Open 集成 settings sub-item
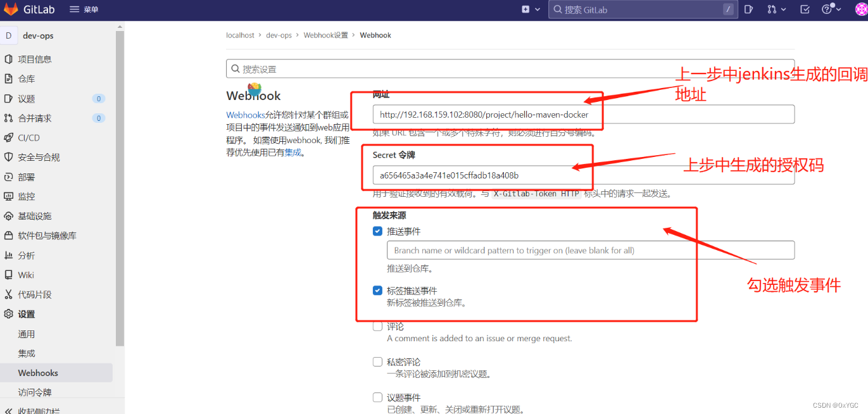Screen dimensions: 868x414 (27, 354)
